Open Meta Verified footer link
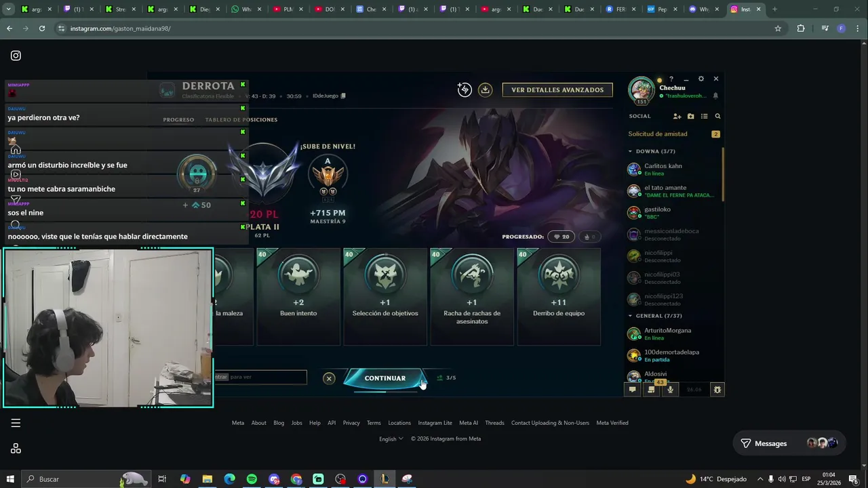The image size is (868, 488). 612,423
